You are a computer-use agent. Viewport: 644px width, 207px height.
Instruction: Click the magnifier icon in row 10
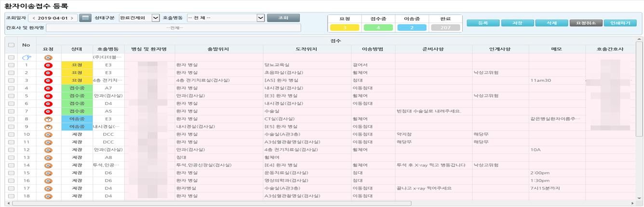[x=48, y=134]
